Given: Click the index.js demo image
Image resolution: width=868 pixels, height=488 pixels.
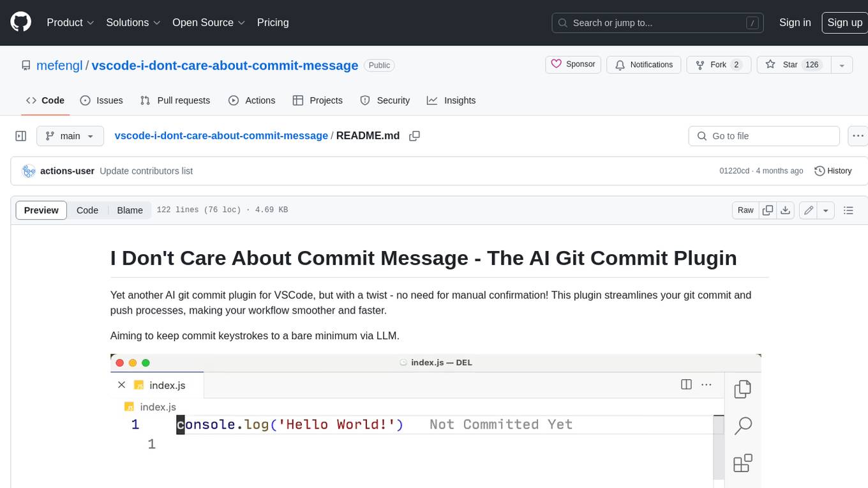Looking at the screenshot, I should [x=436, y=420].
